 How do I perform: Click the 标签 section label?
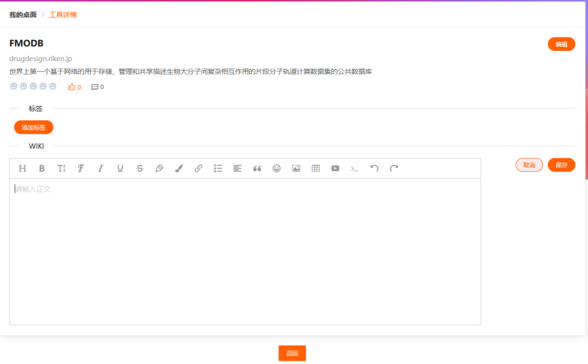35,109
